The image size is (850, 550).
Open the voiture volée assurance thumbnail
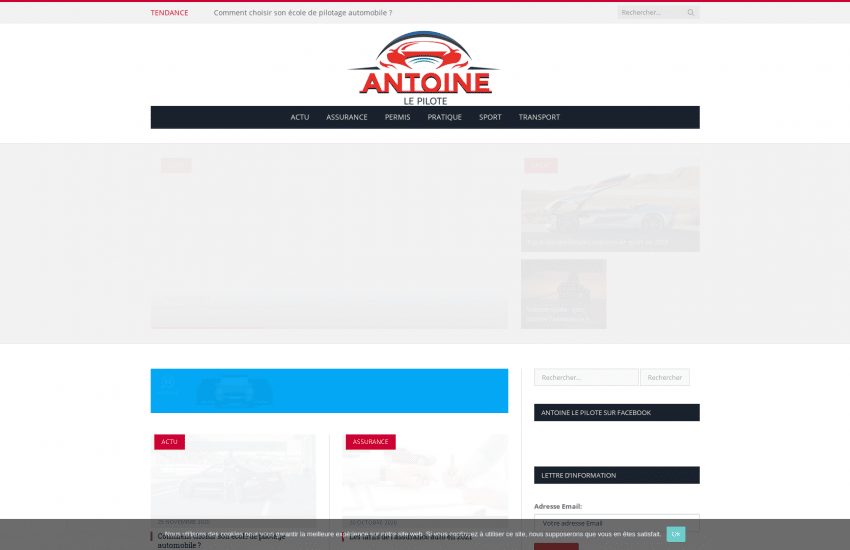coord(563,294)
